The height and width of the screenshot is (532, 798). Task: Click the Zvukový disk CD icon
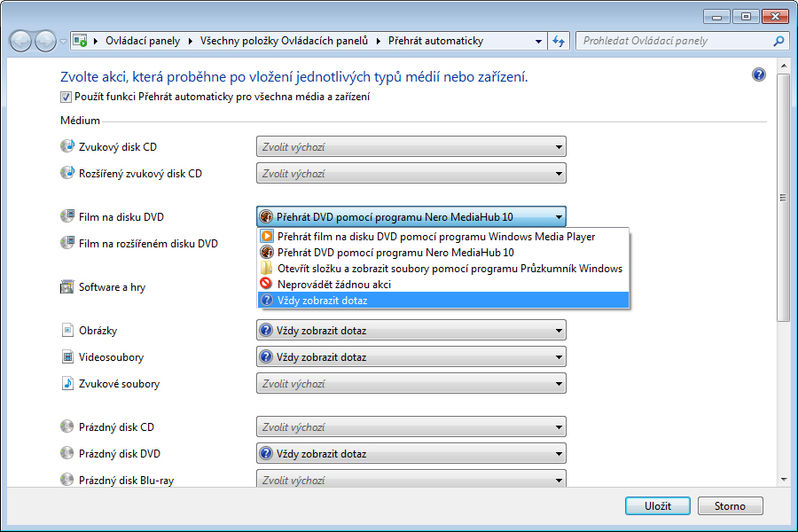pos(66,146)
